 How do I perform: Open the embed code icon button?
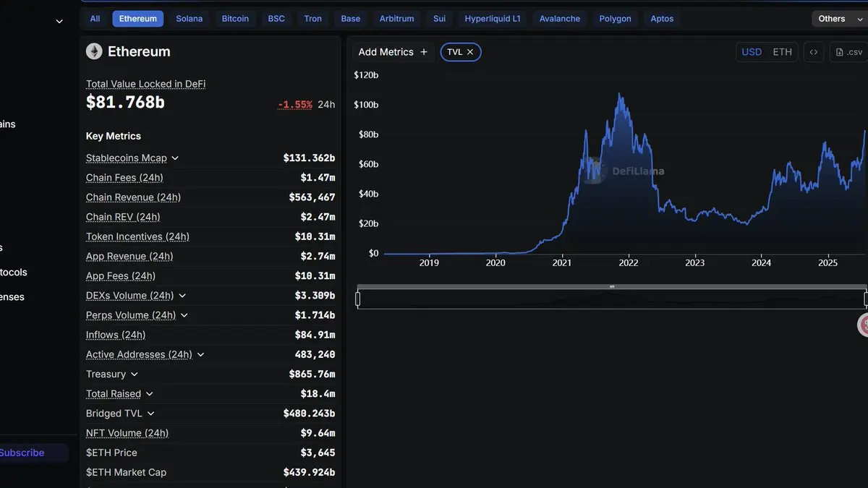(814, 52)
